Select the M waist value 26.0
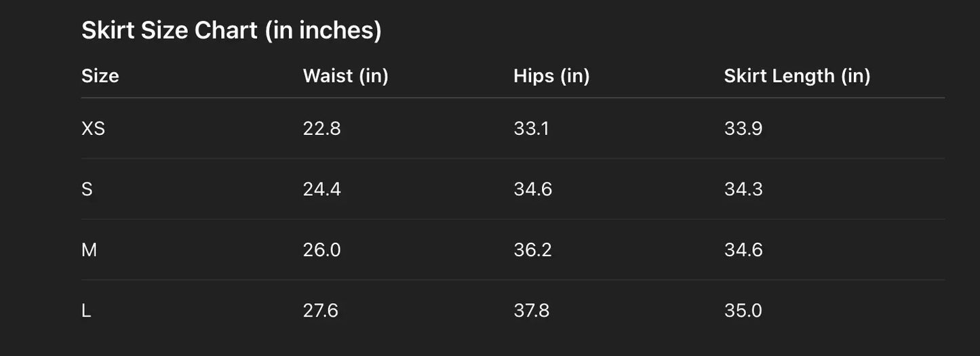This screenshot has height=356, width=980. tap(321, 250)
